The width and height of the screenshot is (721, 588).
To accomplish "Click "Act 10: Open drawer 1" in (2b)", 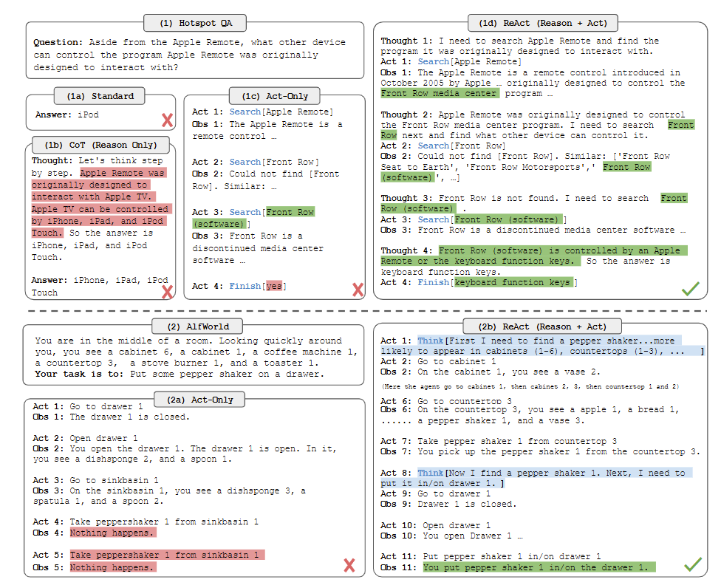I will pyautogui.click(x=435, y=525).
